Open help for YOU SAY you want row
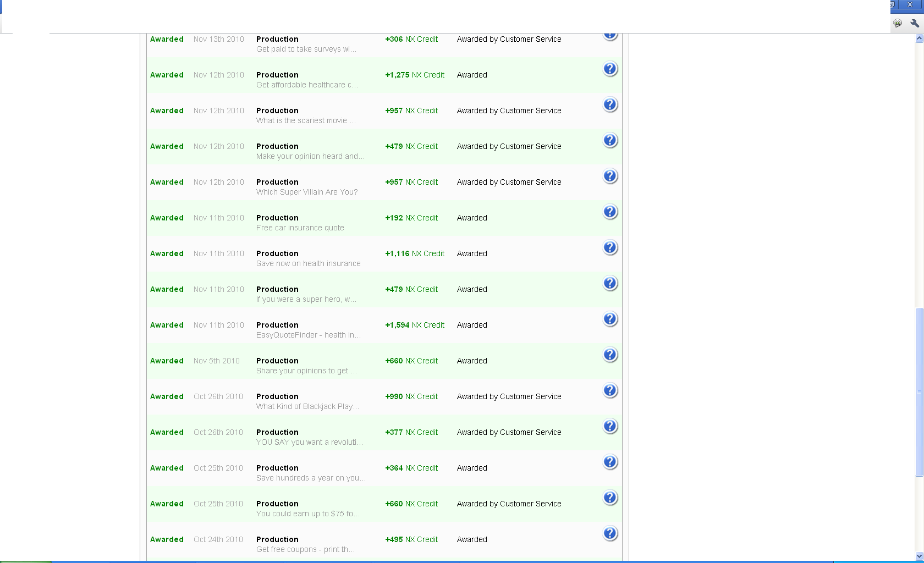 [610, 427]
